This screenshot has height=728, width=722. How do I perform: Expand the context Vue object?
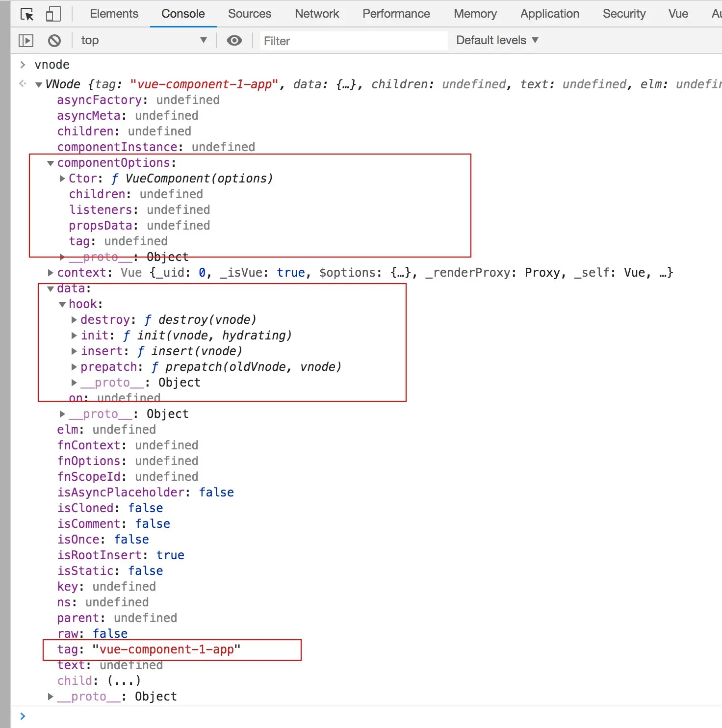point(51,273)
